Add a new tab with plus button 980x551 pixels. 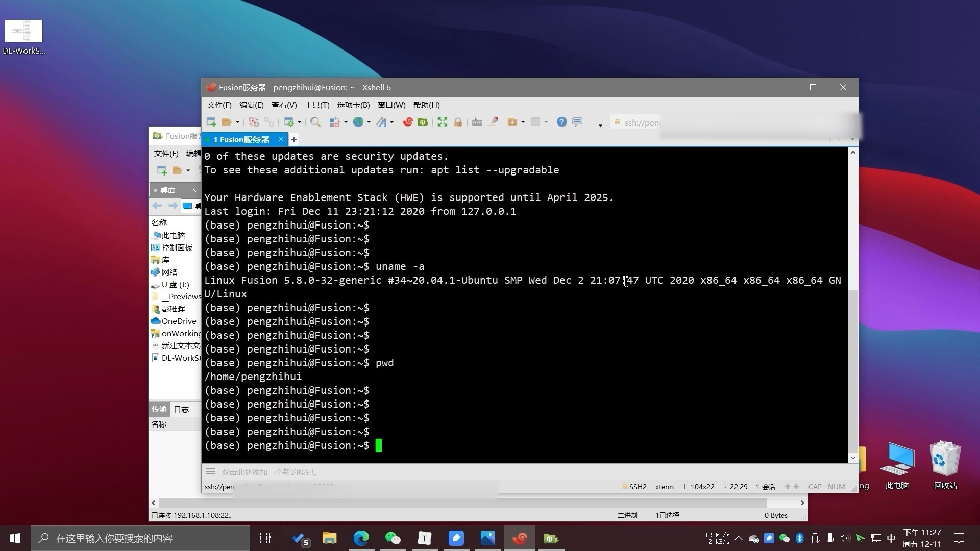[x=293, y=139]
